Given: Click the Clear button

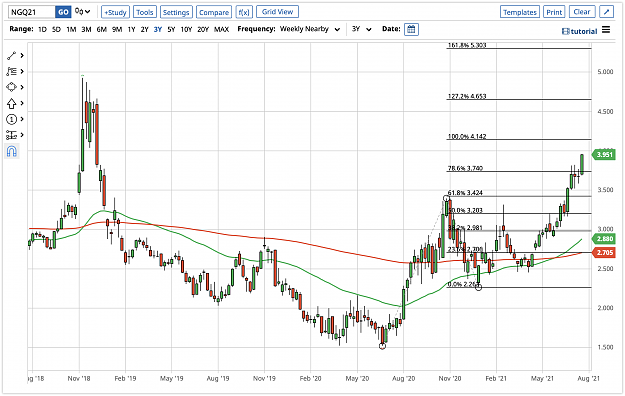Looking at the screenshot, I should click(582, 12).
